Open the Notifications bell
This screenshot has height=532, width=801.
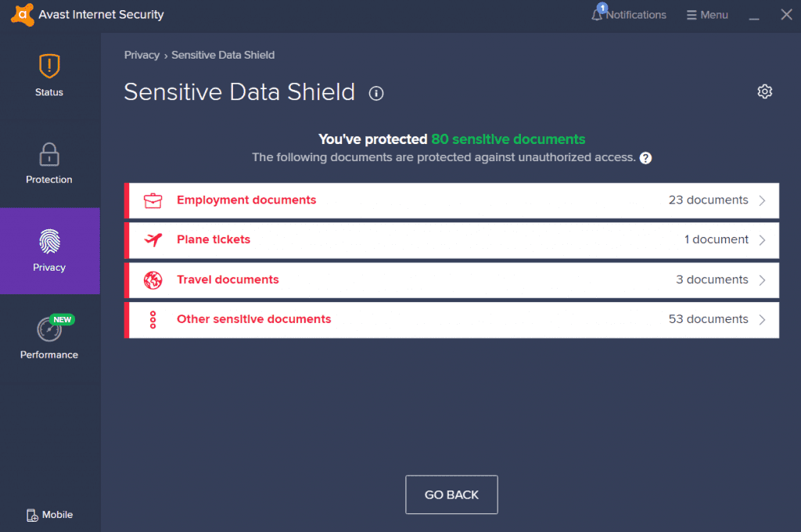pos(598,15)
